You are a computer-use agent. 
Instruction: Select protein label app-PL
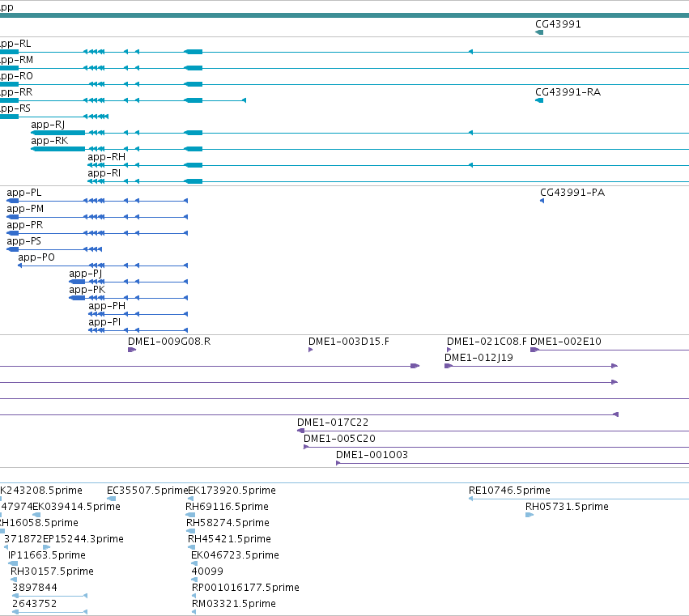(x=24, y=193)
